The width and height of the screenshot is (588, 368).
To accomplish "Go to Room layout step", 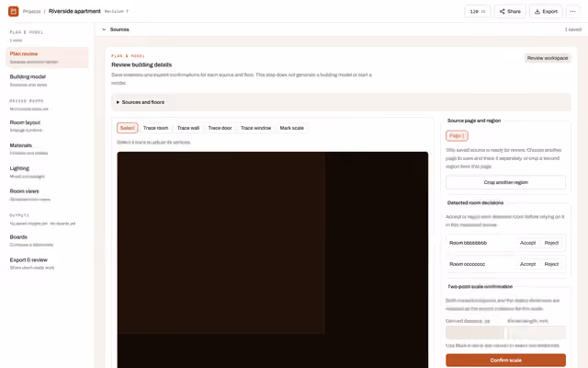I will pyautogui.click(x=47, y=126).
